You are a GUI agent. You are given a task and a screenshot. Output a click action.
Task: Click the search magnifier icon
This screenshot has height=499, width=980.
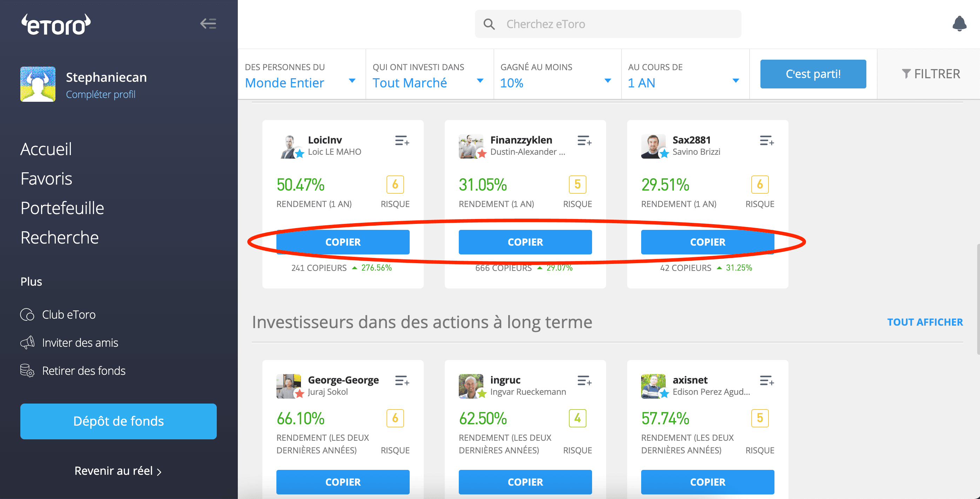tap(489, 24)
